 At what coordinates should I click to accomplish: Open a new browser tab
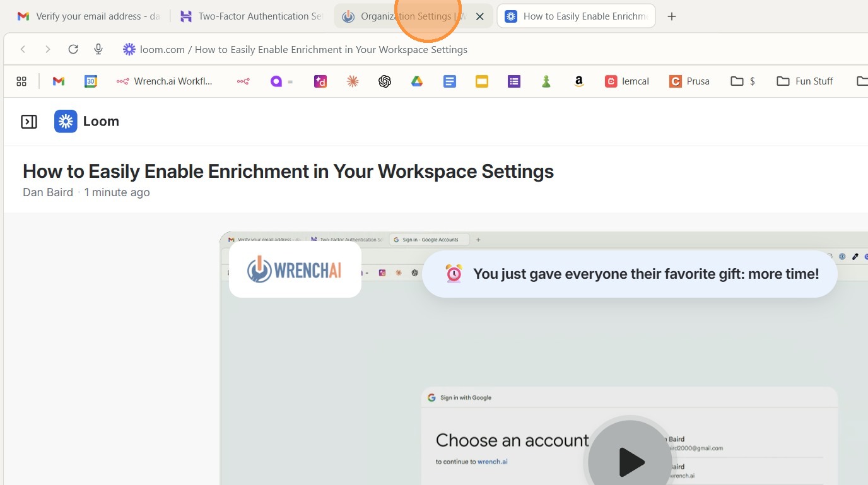click(672, 16)
